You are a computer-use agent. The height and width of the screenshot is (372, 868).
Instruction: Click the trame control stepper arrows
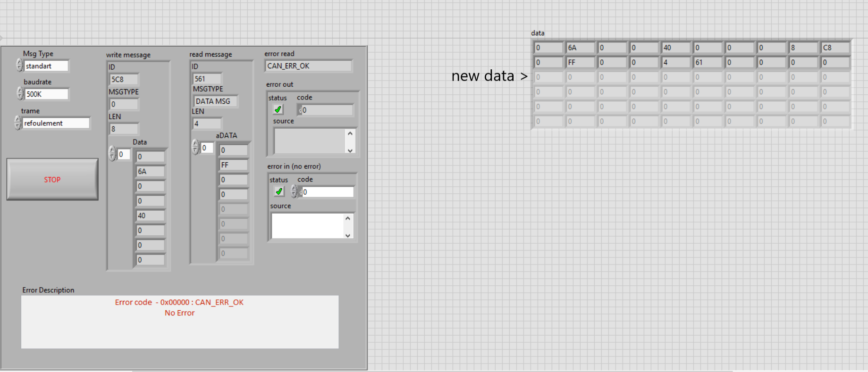(x=18, y=123)
